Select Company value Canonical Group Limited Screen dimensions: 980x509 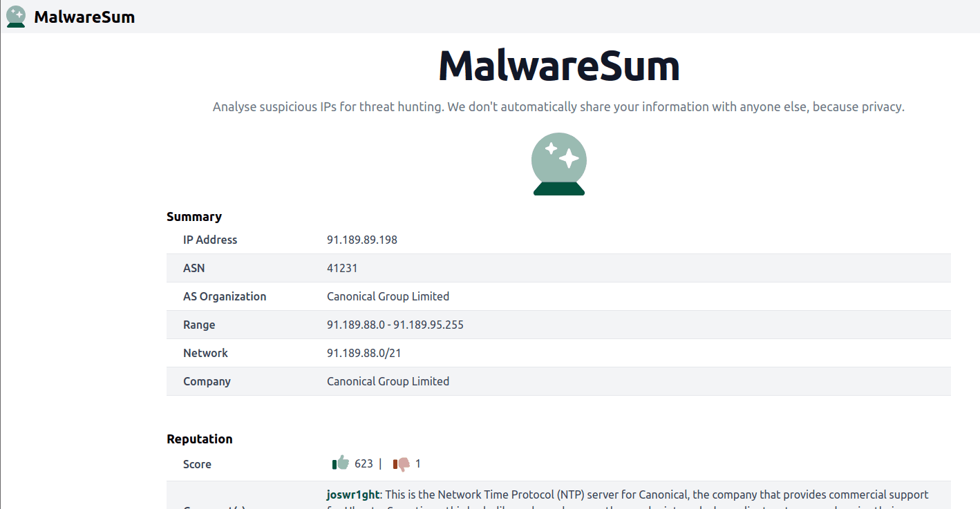(388, 381)
